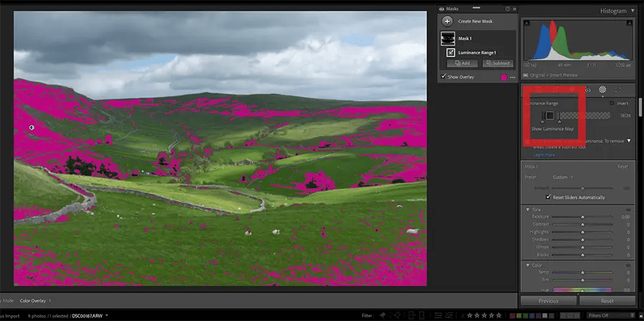This screenshot has width=644, height=321.
Task: Click the luminance range value 18/26
Action: (625, 116)
